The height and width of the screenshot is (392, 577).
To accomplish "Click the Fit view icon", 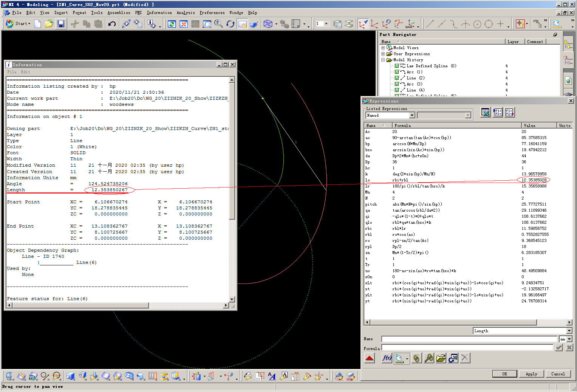I will pyautogui.click(x=183, y=24).
